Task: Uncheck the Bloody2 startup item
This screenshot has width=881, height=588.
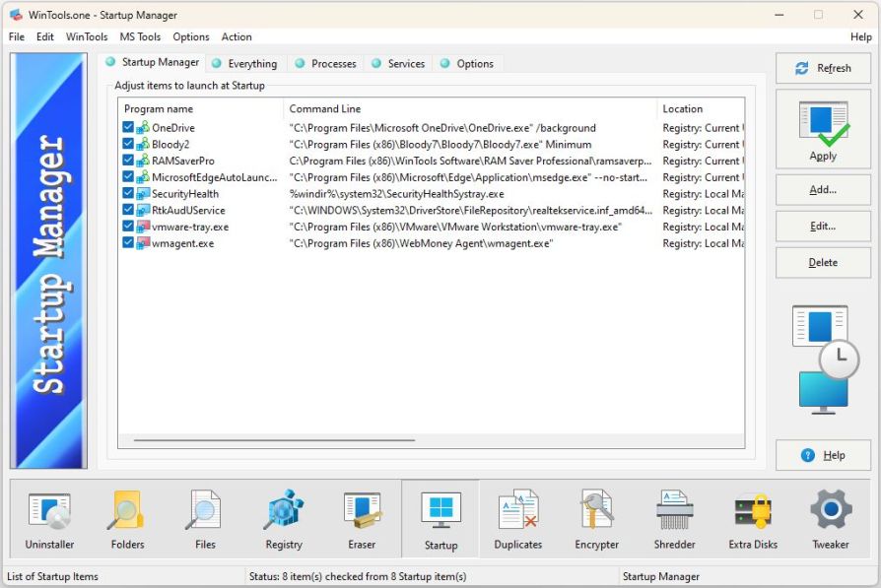Action: click(x=128, y=144)
